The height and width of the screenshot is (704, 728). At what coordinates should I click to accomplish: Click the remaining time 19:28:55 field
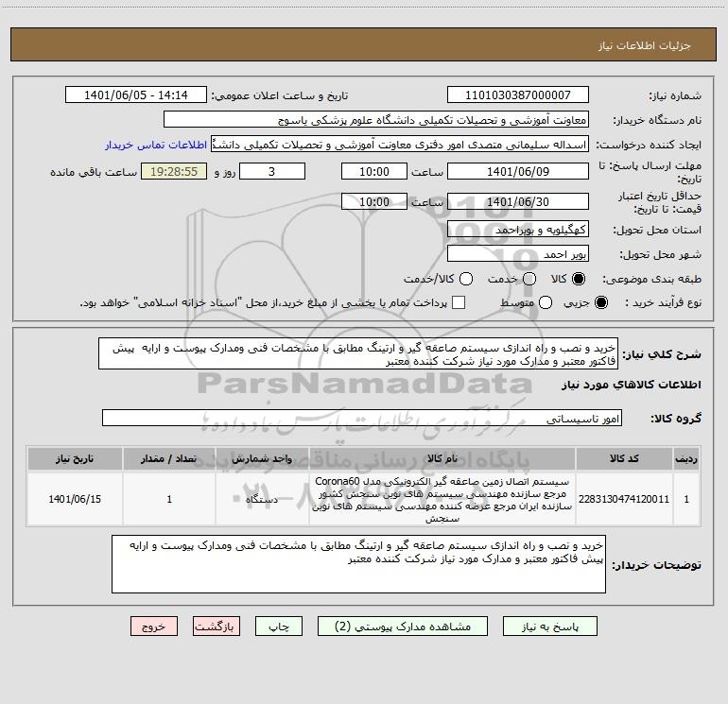(x=174, y=171)
